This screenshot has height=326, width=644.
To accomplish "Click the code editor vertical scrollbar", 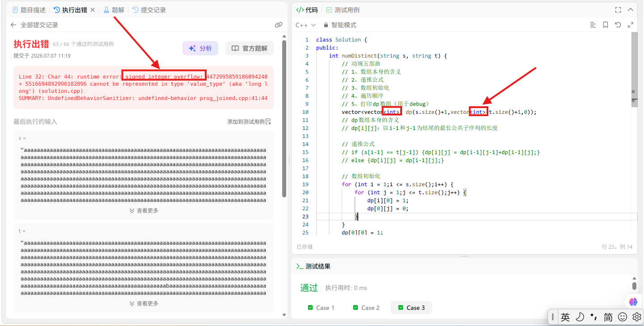I will [635, 69].
